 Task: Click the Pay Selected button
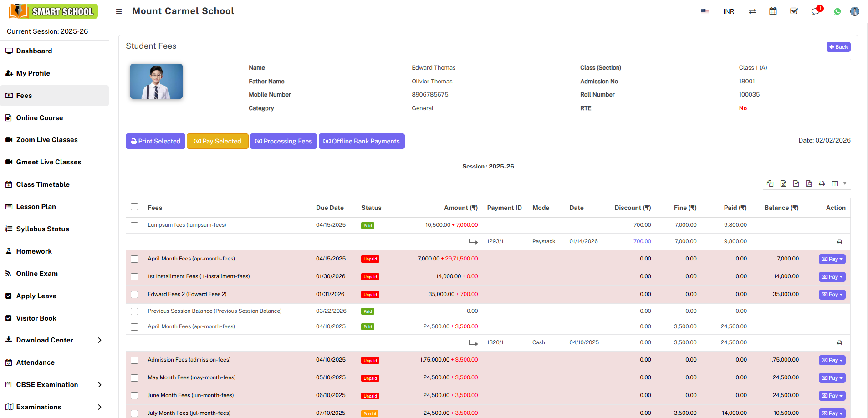coord(217,141)
